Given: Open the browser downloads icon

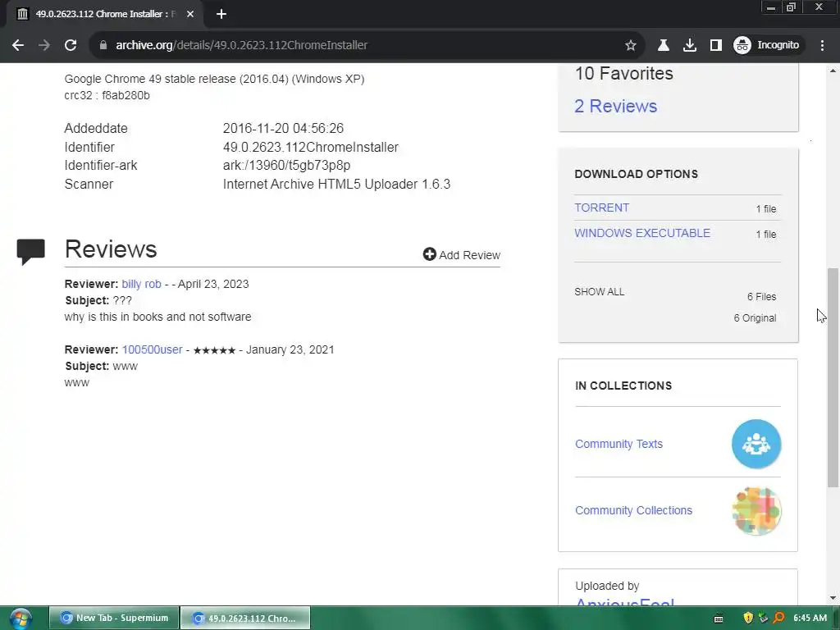Looking at the screenshot, I should click(689, 45).
